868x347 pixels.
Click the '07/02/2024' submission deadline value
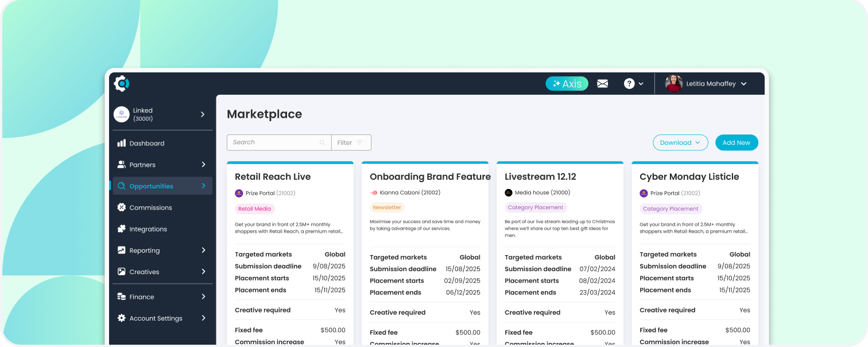point(597,269)
